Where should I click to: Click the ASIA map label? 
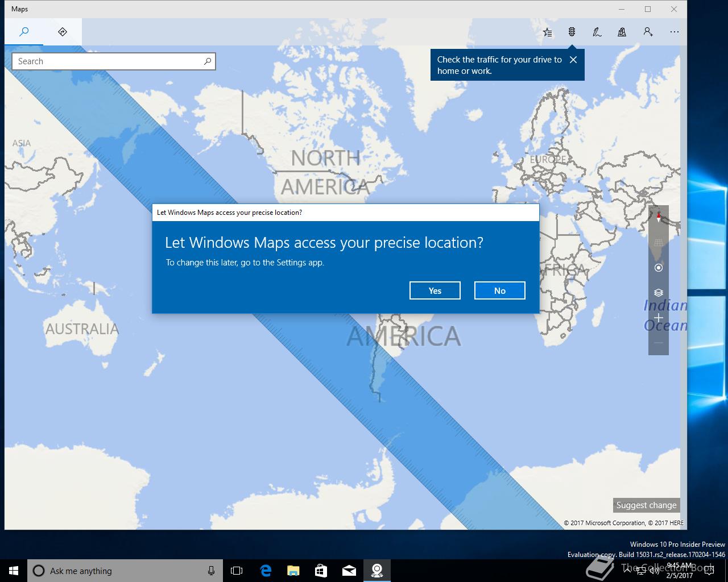point(22,143)
